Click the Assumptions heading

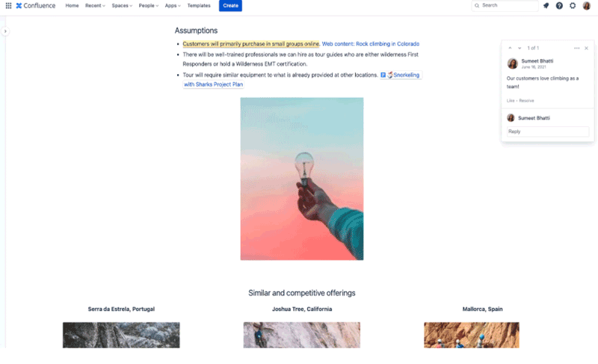(196, 31)
